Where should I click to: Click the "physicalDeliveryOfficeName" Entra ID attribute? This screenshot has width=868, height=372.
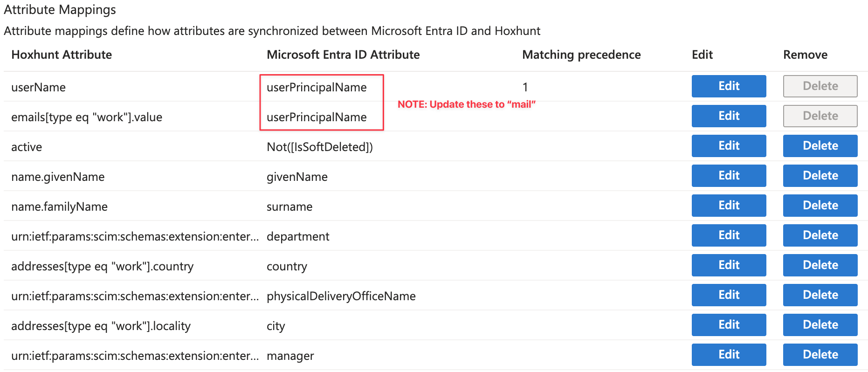(x=341, y=296)
